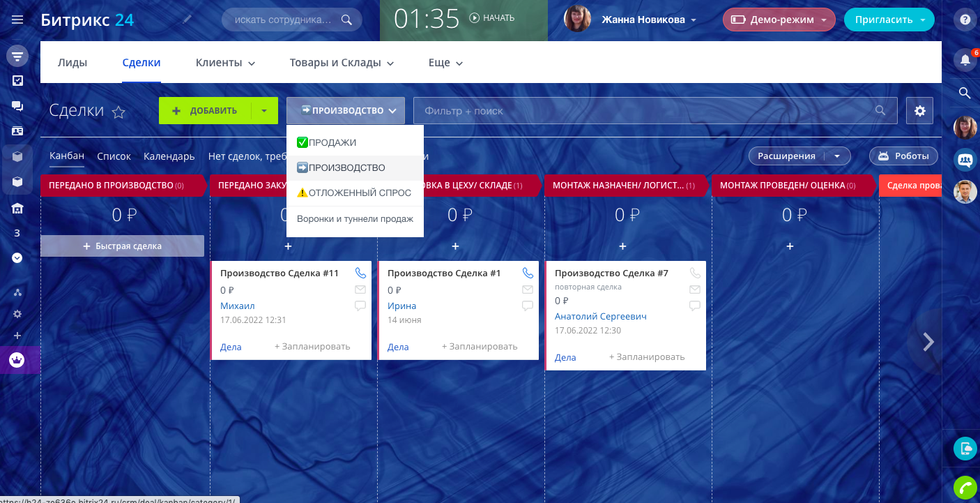Open the Производство Сделка #1 card title
The image size is (980, 503).
444,273
